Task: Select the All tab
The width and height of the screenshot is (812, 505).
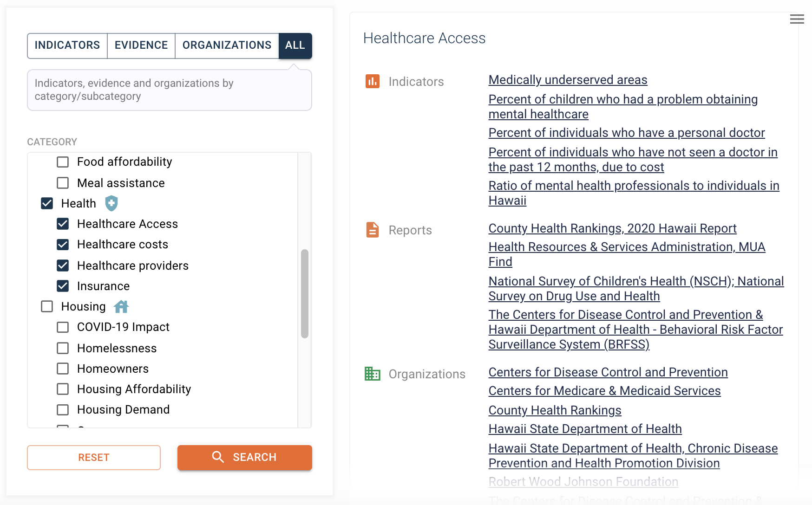Action: click(295, 45)
